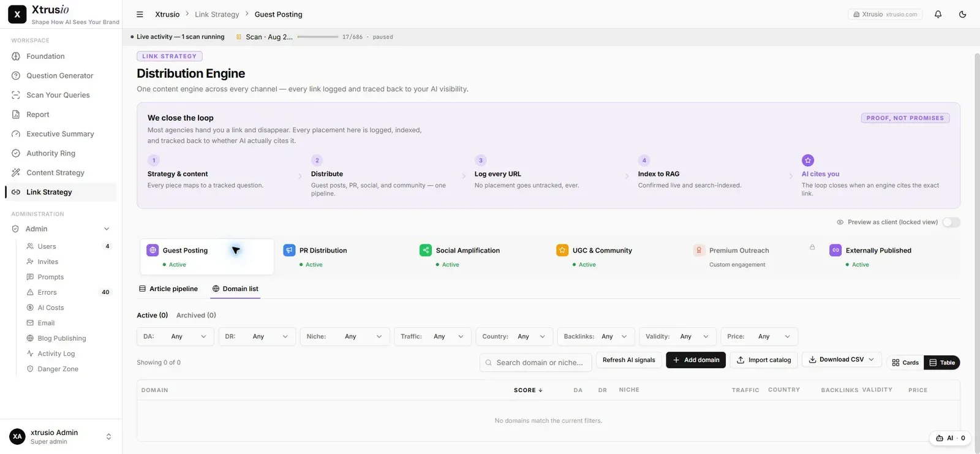Focus the Search domain or niche field

point(535,363)
